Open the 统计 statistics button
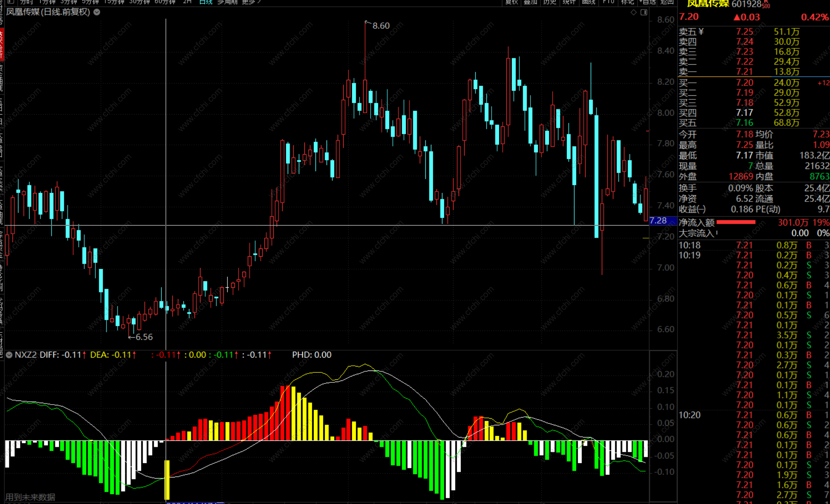 569,2
